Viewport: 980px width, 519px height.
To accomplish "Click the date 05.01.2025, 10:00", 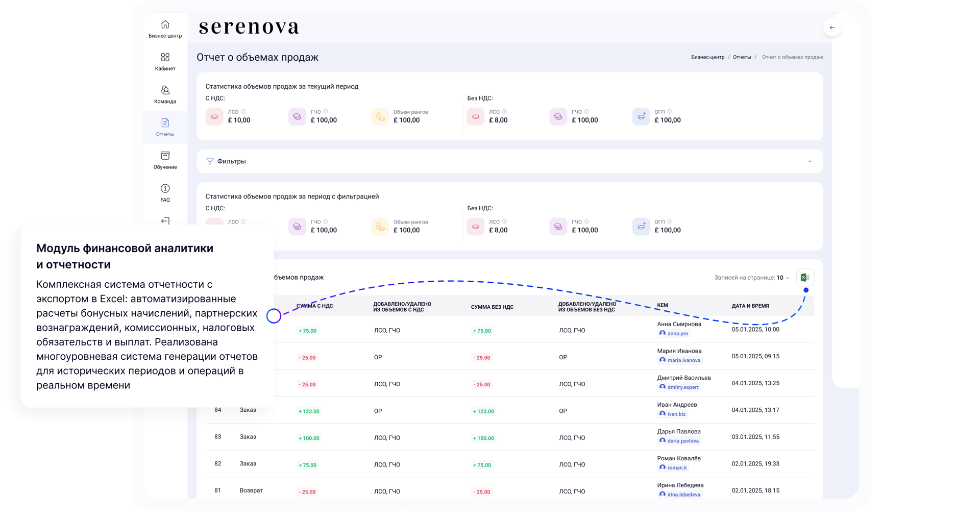I will (x=755, y=330).
